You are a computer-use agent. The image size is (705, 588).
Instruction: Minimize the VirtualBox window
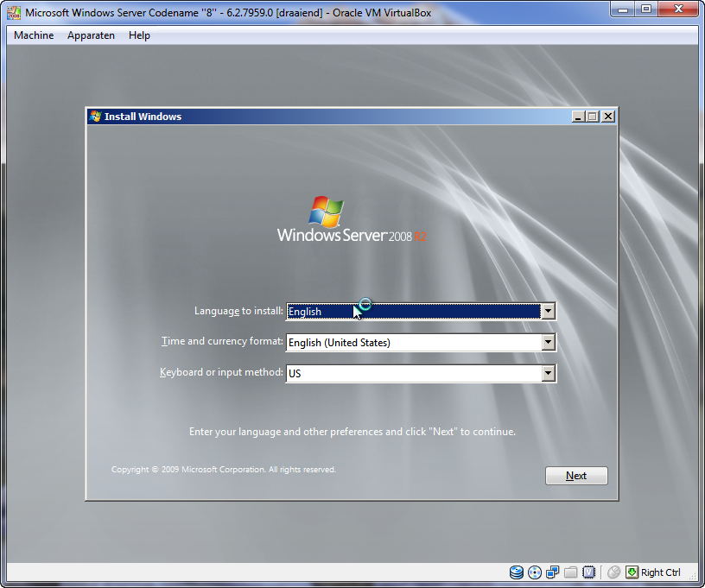click(x=623, y=9)
